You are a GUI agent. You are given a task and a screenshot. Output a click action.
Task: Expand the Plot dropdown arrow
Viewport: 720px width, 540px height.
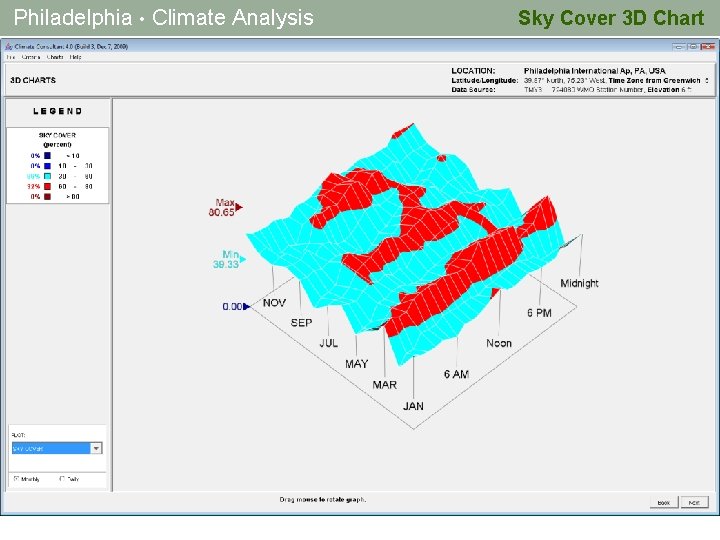pyautogui.click(x=96, y=449)
